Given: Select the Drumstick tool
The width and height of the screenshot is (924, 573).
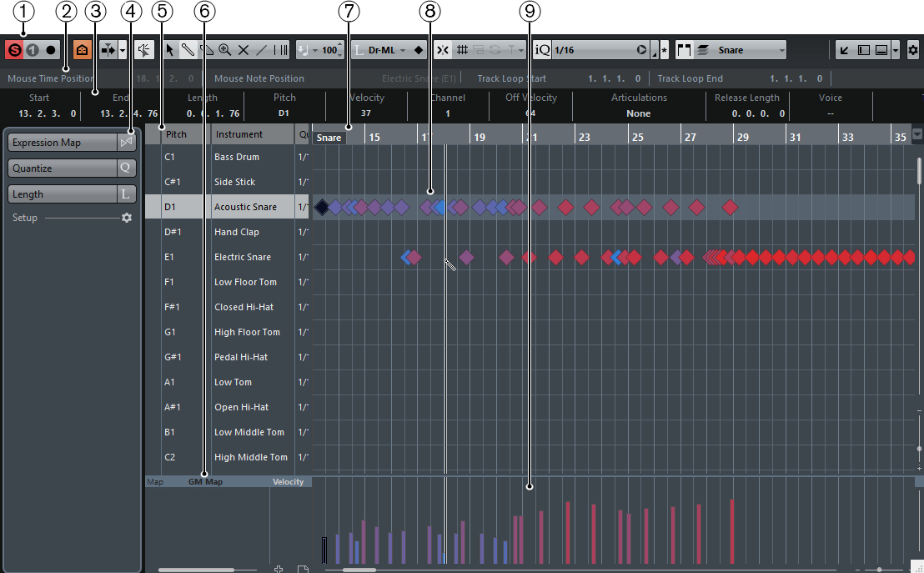Looking at the screenshot, I should [188, 50].
